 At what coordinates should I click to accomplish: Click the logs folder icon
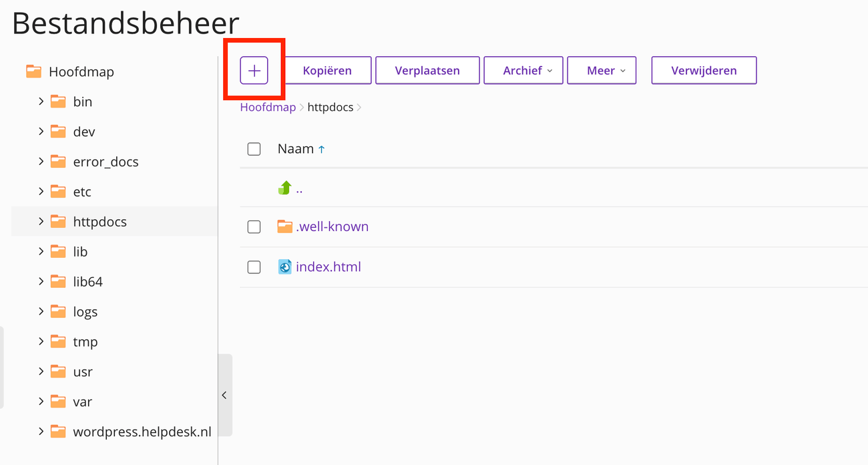[x=58, y=312]
